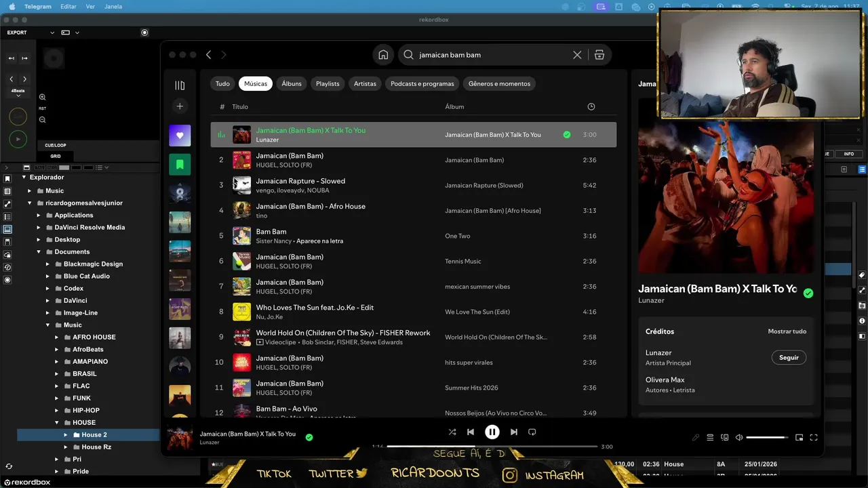The width and height of the screenshot is (868, 488).
Task: Open rekordbox GRID panel
Action: click(56, 157)
